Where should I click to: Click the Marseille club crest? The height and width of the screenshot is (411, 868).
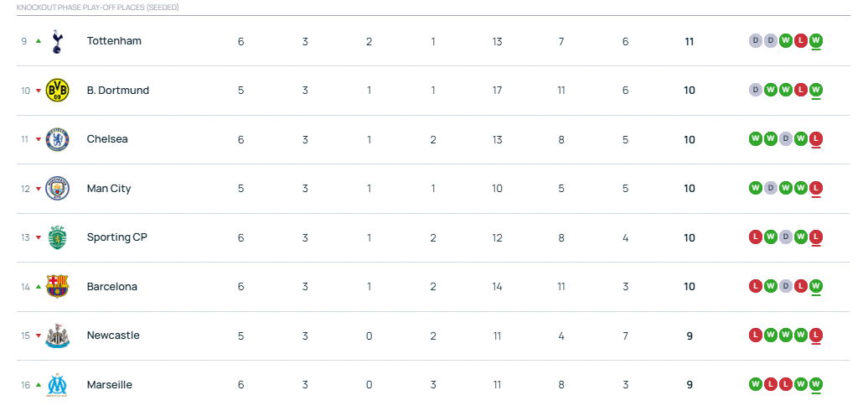click(57, 385)
